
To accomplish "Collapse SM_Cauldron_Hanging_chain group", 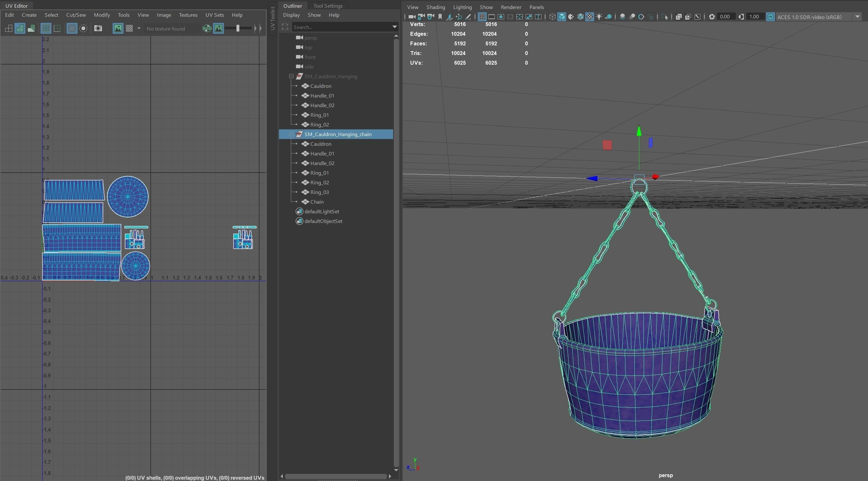I will point(291,134).
